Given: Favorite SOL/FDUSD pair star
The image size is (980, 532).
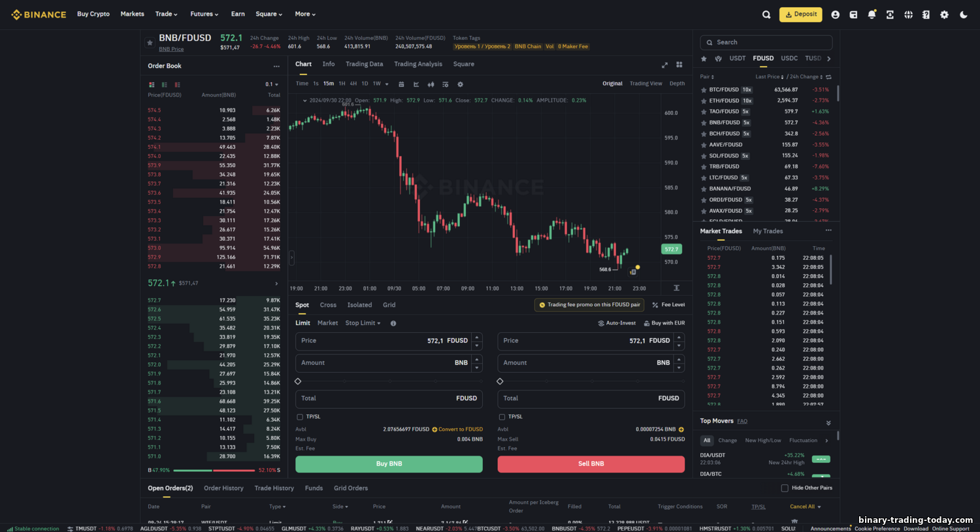Looking at the screenshot, I should tap(704, 156).
